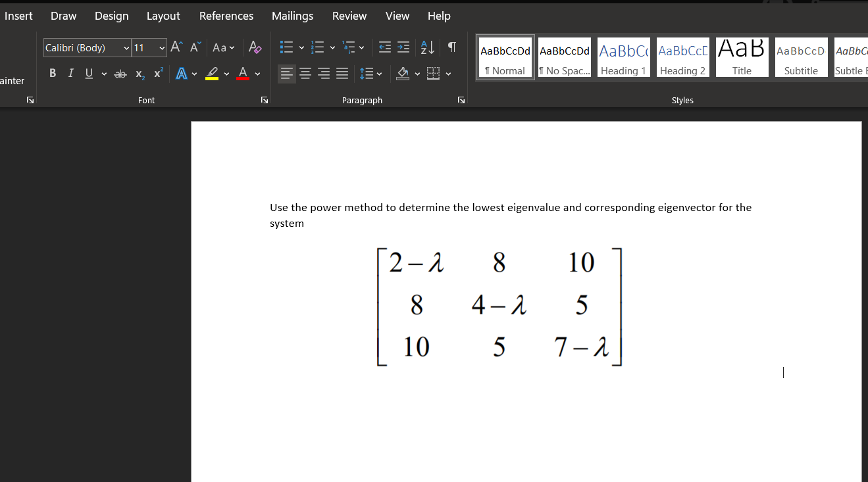Toggle Italic formatting
868x482 pixels.
click(70, 73)
